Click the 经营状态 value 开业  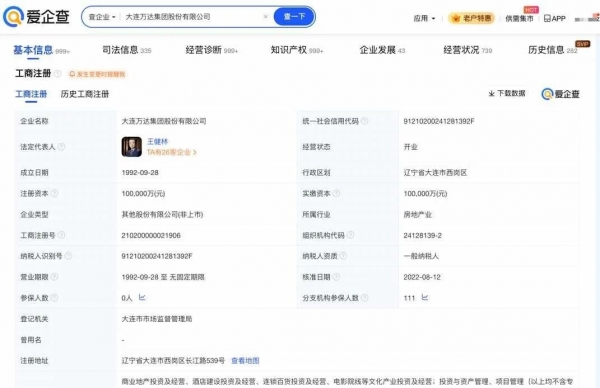pyautogui.click(x=411, y=147)
